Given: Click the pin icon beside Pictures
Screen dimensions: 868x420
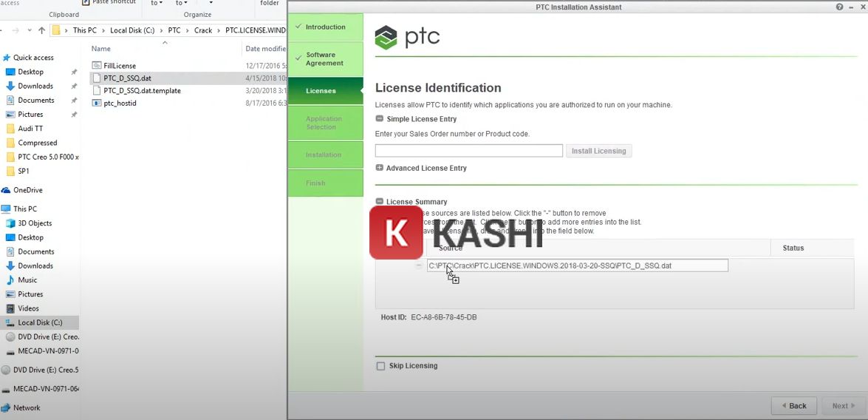Looking at the screenshot, I should [74, 115].
